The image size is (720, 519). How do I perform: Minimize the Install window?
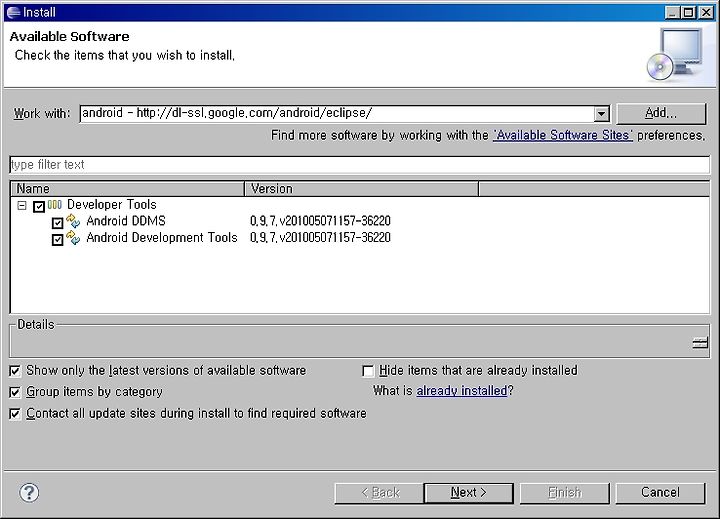[673, 12]
